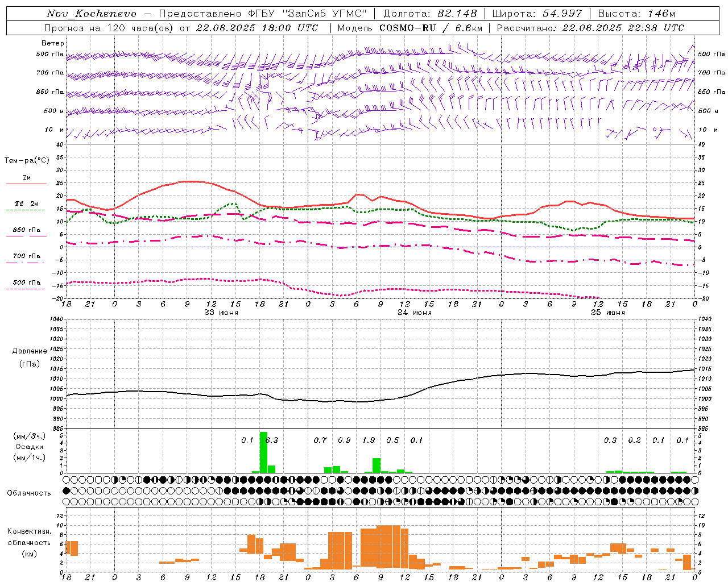Image resolution: width=728 pixels, height=582 pixels.
Task: Click the 0.3 precipitation amount value
Action: click(610, 440)
